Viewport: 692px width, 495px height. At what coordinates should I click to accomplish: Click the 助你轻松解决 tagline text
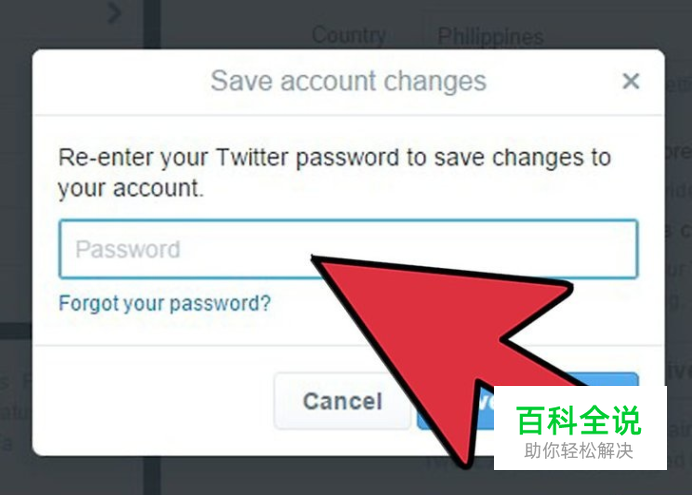pyautogui.click(x=579, y=451)
